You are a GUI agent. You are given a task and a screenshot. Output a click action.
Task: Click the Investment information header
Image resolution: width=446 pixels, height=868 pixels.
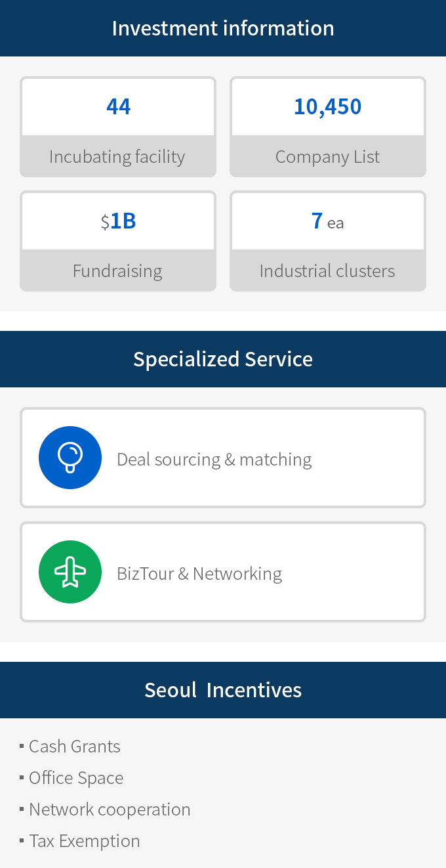pyautogui.click(x=223, y=28)
